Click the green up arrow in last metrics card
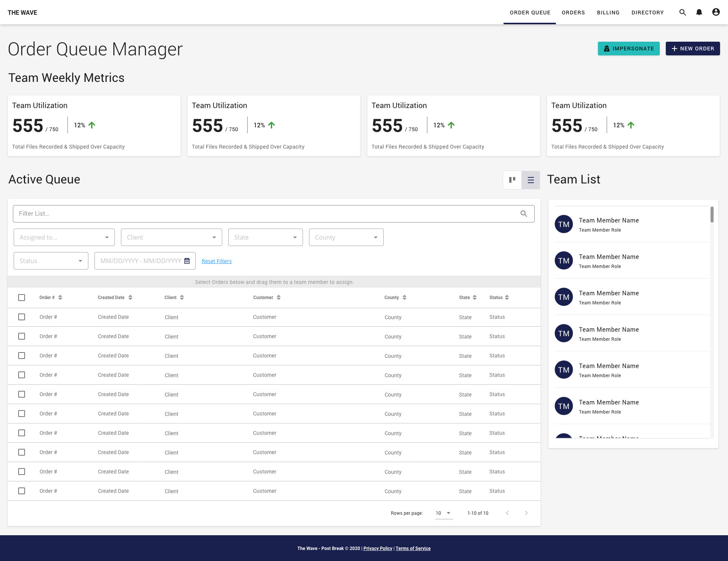 [631, 125]
